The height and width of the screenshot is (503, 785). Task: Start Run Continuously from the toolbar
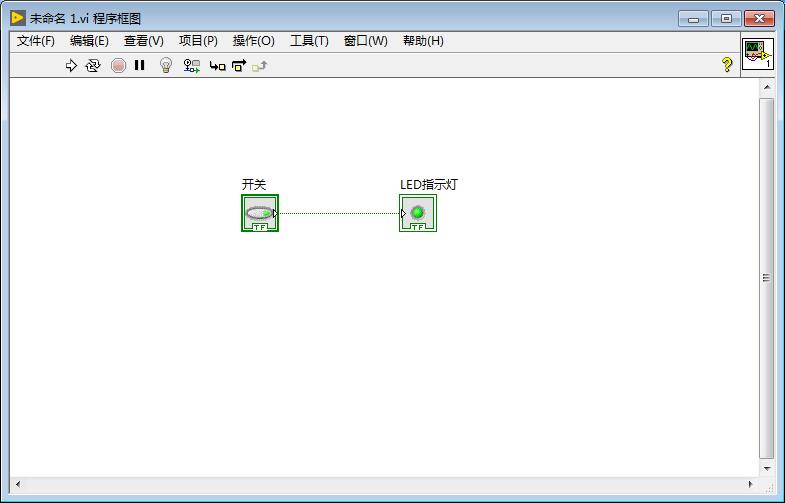coord(93,66)
